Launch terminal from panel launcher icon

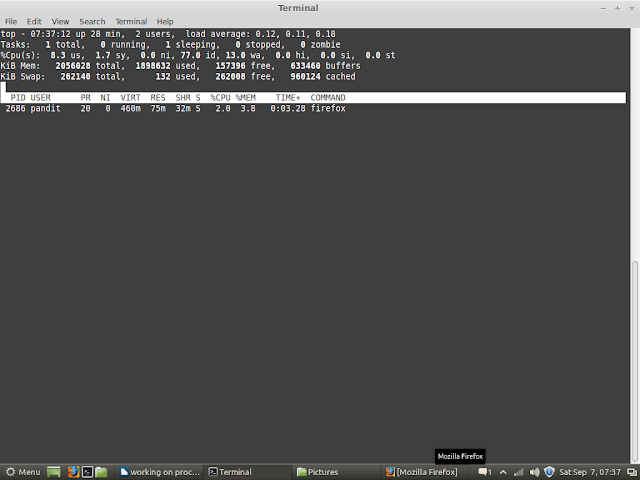click(87, 472)
